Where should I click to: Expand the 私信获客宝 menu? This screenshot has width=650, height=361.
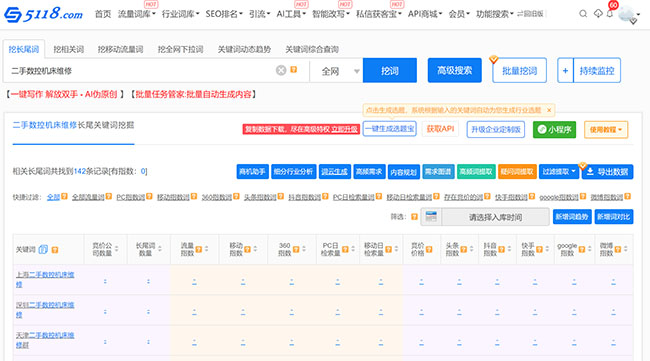378,14
